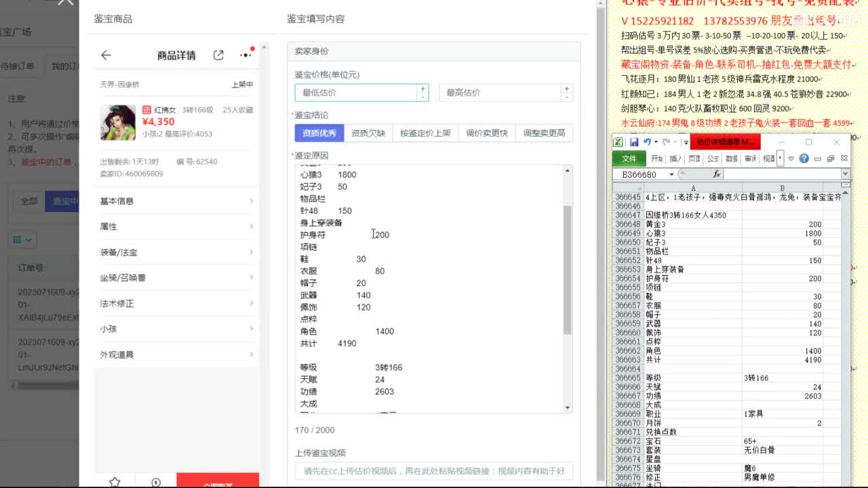
Task: Switch to the 文件 ribbon tab
Action: coord(629,158)
